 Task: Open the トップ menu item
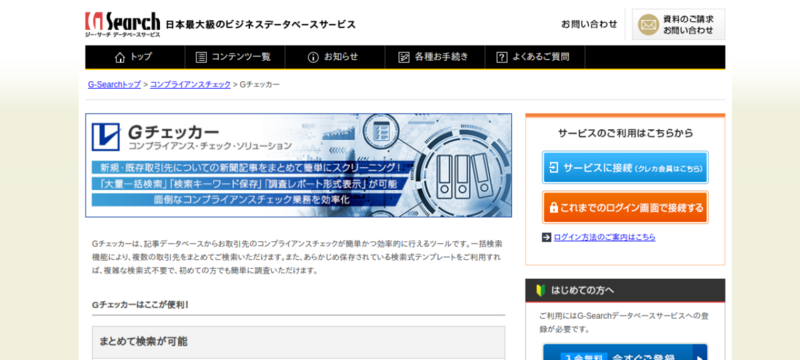pos(135,57)
